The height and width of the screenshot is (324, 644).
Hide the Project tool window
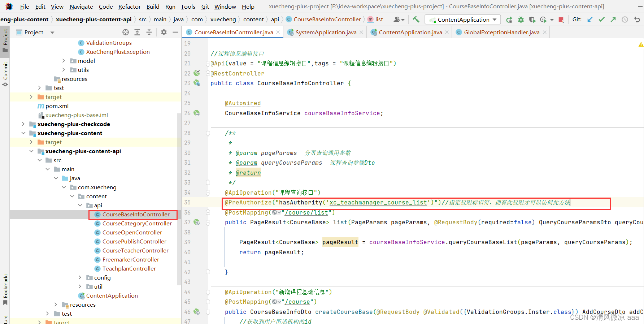[x=175, y=32]
